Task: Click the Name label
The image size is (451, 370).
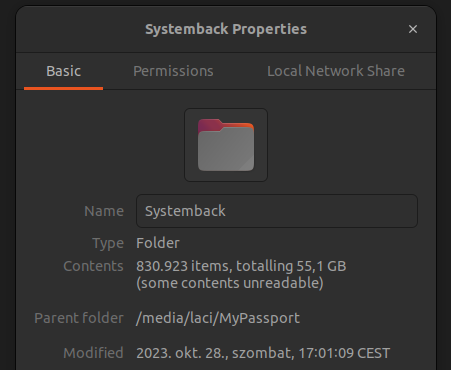Action: 104,211
